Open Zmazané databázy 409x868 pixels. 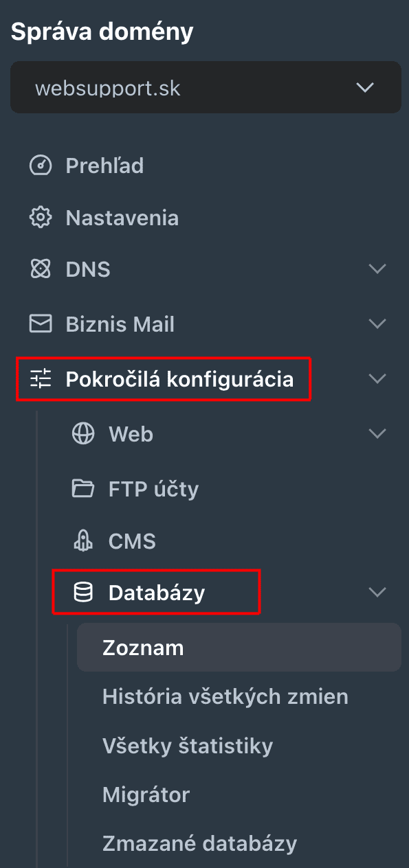pyautogui.click(x=199, y=843)
